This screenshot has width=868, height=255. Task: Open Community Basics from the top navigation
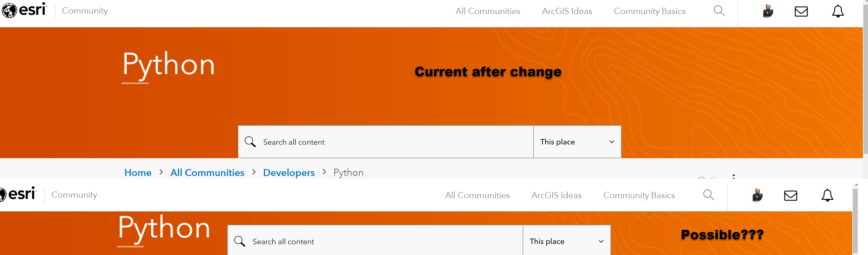point(650,11)
